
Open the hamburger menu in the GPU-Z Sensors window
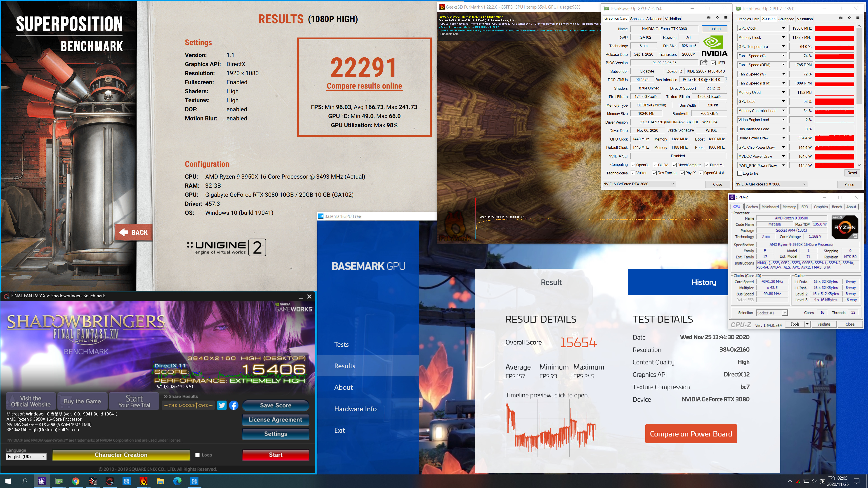[x=858, y=18]
